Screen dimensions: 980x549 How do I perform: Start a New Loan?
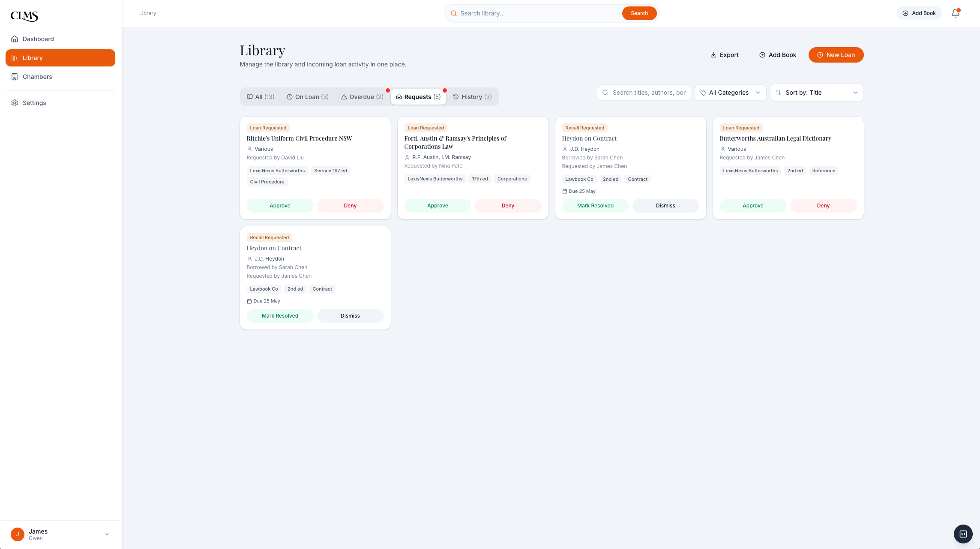pos(836,55)
